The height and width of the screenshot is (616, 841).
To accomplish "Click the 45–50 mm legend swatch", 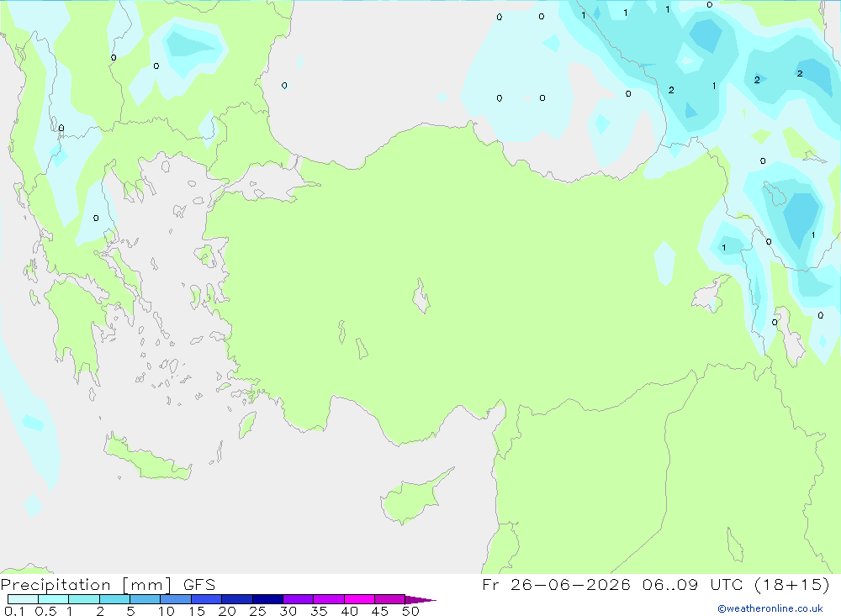I will [390, 599].
